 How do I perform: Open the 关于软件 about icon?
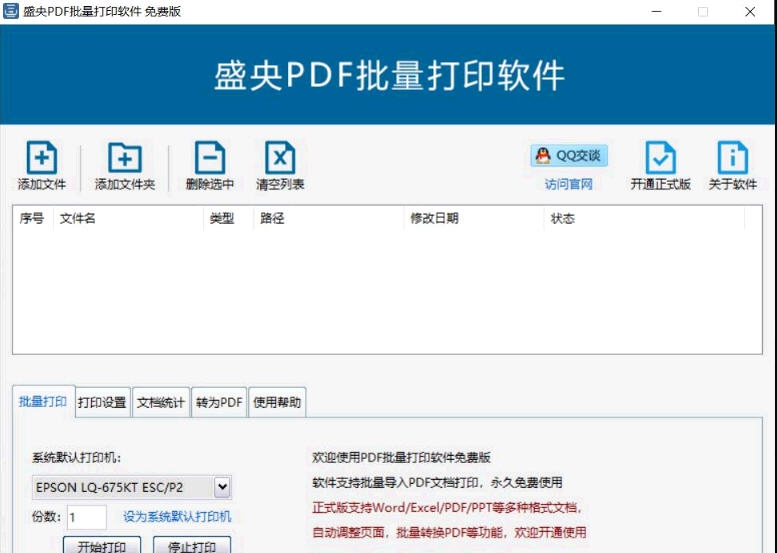732,158
